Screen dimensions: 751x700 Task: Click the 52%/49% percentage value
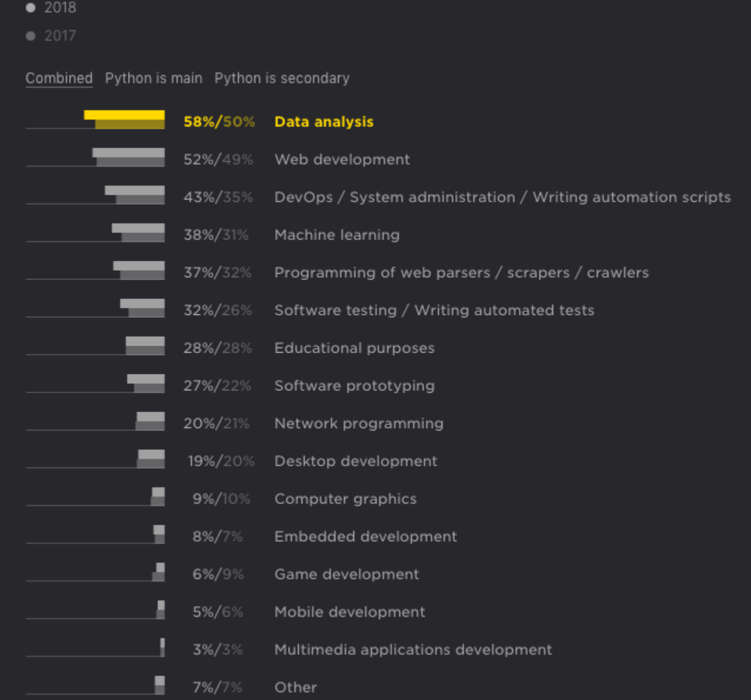[x=218, y=160]
